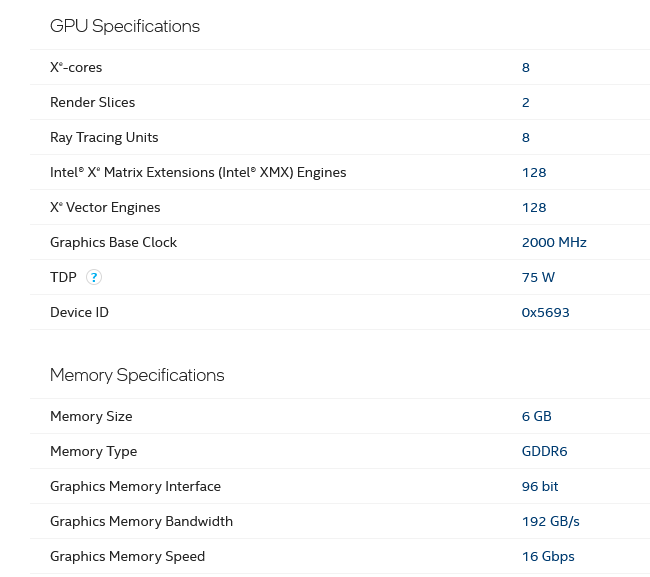Select the Xe-cores row label
Image resolution: width=650 pixels, height=577 pixels.
point(76,67)
